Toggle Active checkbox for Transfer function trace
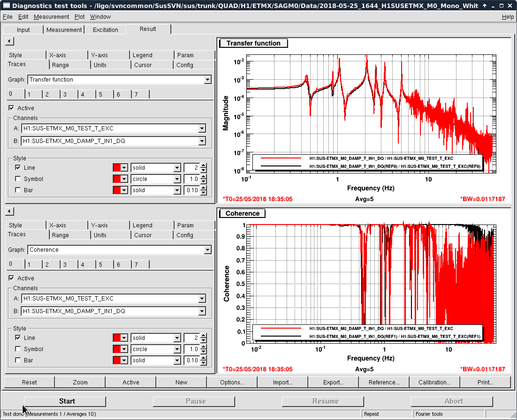 (12, 108)
